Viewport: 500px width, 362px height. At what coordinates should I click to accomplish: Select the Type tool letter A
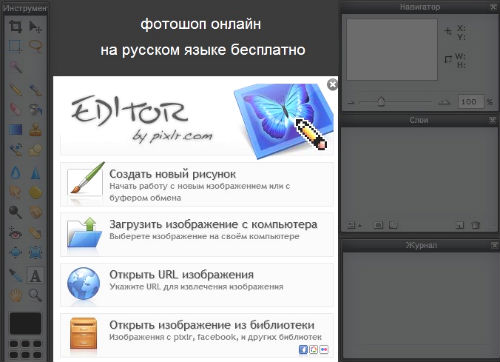click(35, 276)
